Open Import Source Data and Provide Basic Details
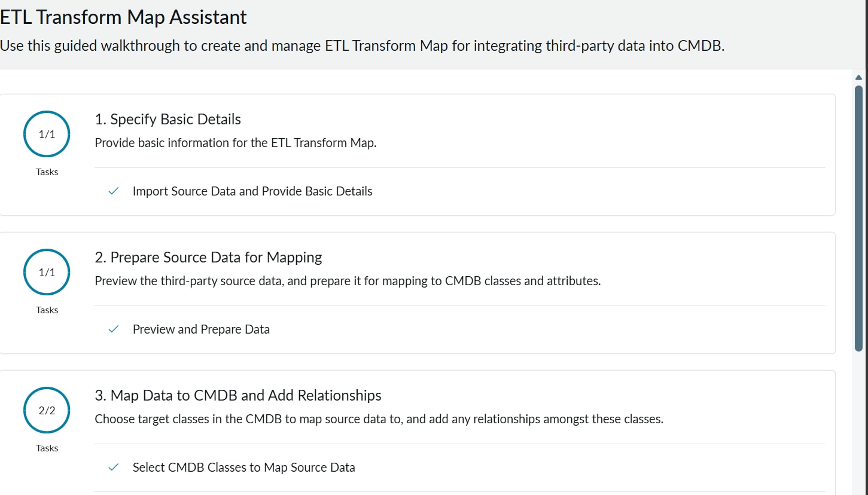The image size is (868, 495). point(252,191)
